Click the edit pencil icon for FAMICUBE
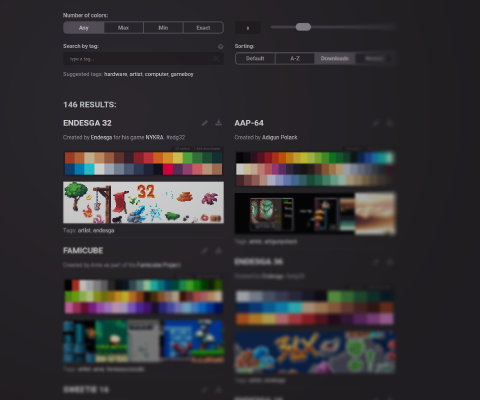 pos(205,251)
